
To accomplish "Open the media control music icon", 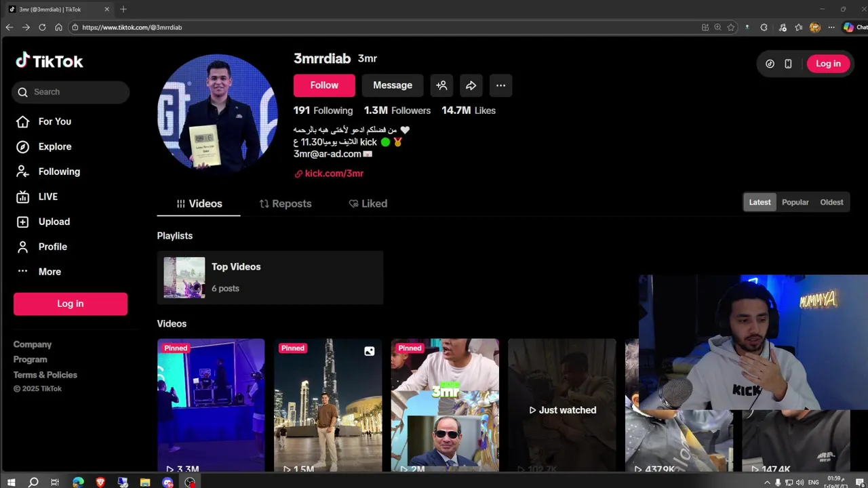I will pyautogui.click(x=783, y=27).
